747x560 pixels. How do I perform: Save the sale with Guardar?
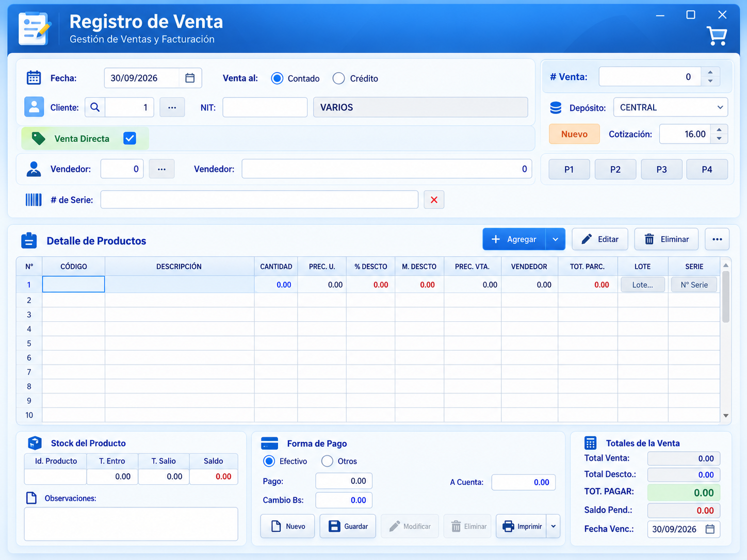[348, 526]
